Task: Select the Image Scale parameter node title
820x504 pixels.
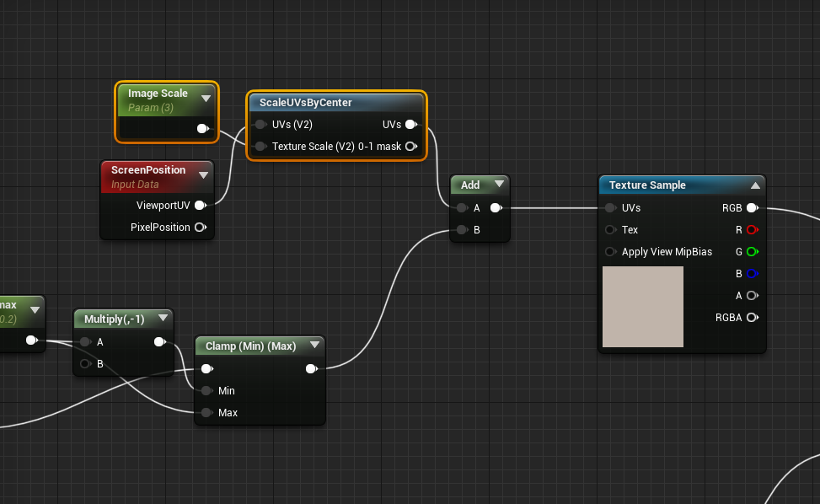Action: click(158, 93)
